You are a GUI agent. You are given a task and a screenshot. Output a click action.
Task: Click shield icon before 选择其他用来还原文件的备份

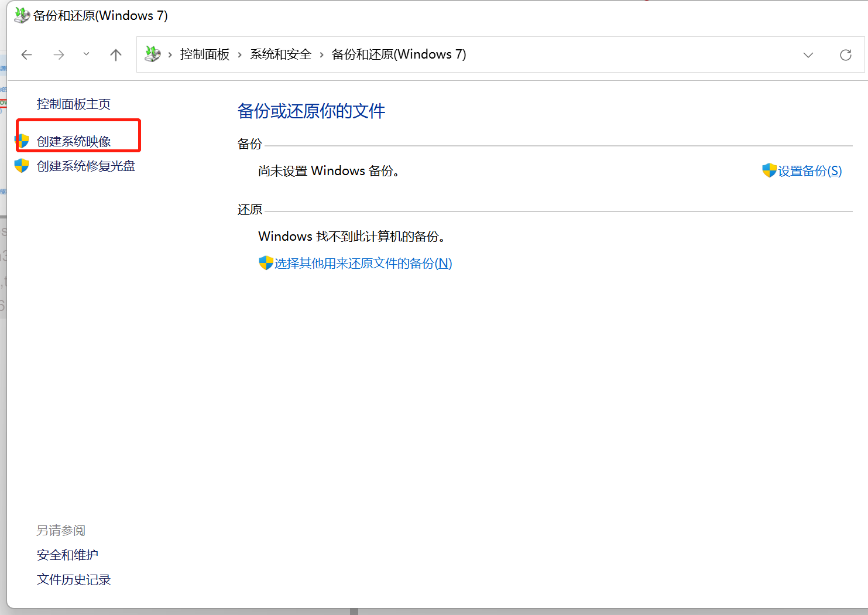266,263
